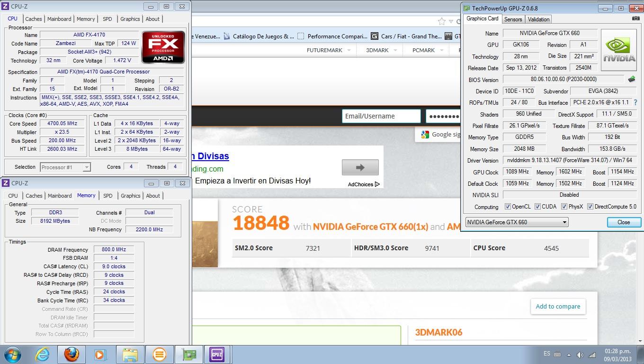Open the Windows Start menu

click(x=12, y=355)
